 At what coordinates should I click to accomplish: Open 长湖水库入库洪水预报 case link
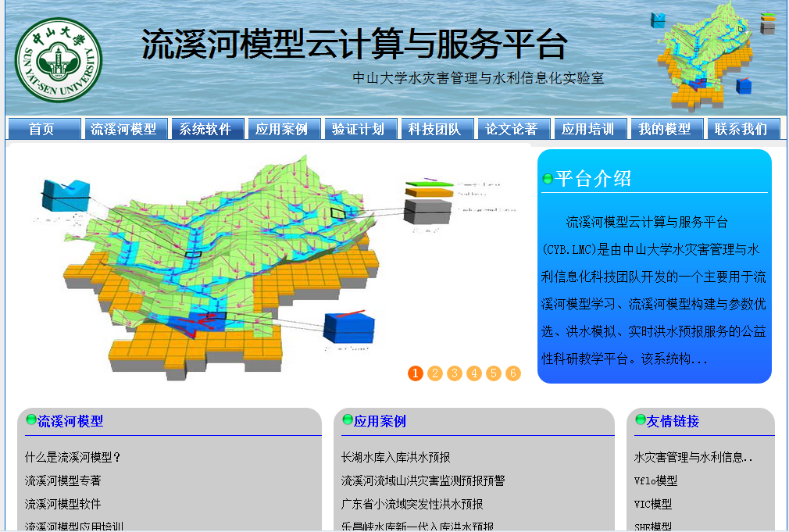pyautogui.click(x=396, y=458)
